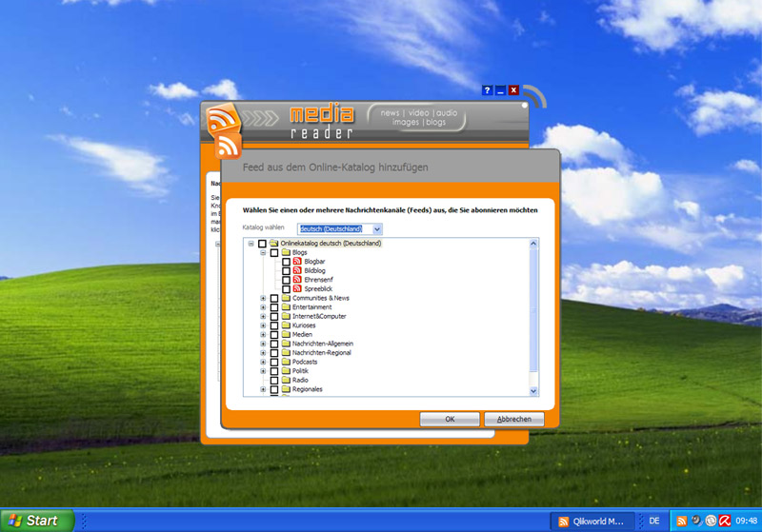
Task: Click the red feed icon beside Blogbar
Action: point(297,261)
